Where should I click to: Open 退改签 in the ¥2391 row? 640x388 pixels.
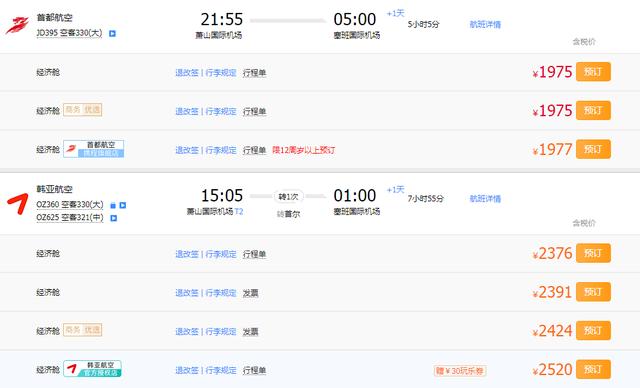[187, 293]
